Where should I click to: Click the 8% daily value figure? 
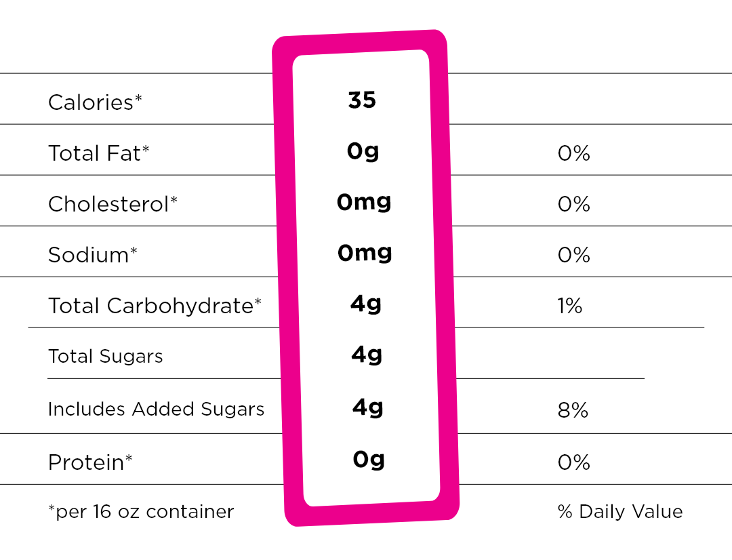coord(573,410)
